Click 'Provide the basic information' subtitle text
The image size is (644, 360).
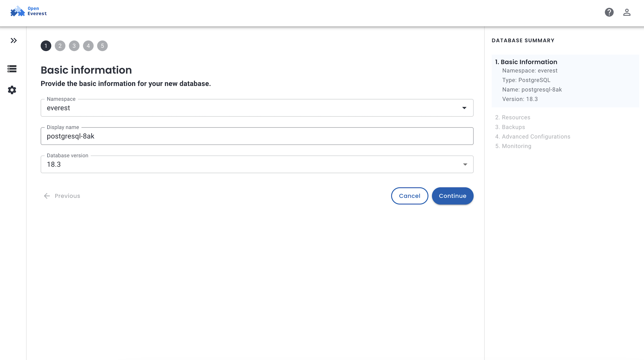[126, 84]
